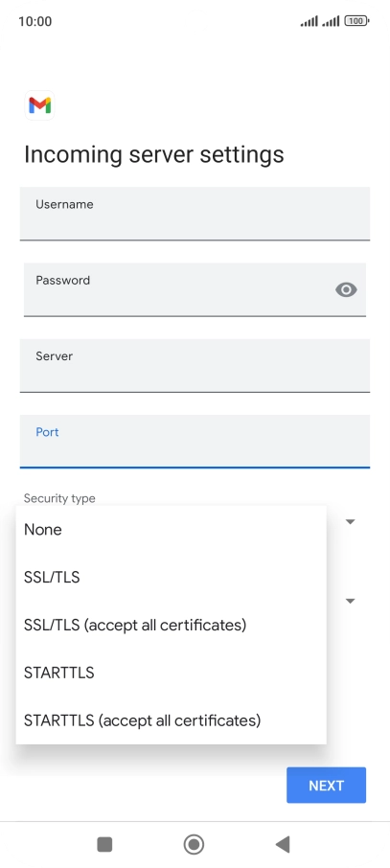Tap the NEXT button

pos(327,785)
